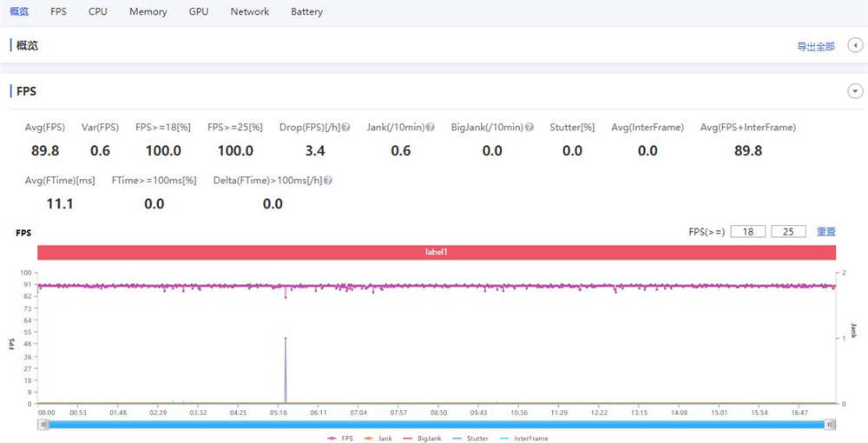Screen dimensions: 868x443
Task: Click the FTime>=100ms[%] label
Action: pyautogui.click(x=154, y=181)
